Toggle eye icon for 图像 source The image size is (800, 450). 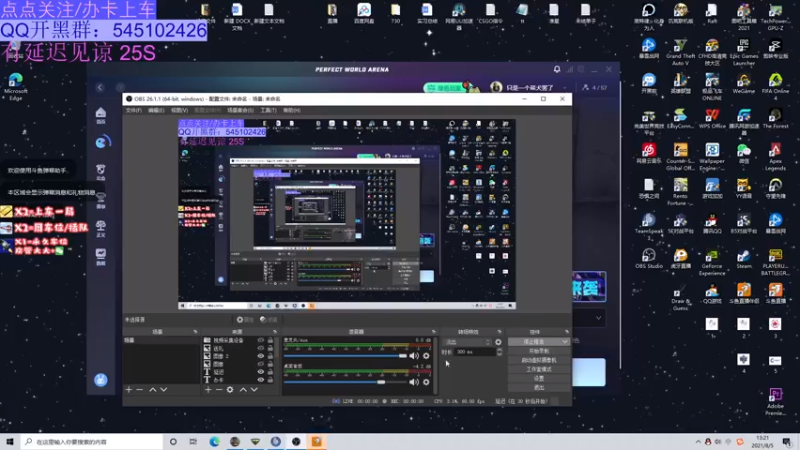pyautogui.click(x=261, y=364)
